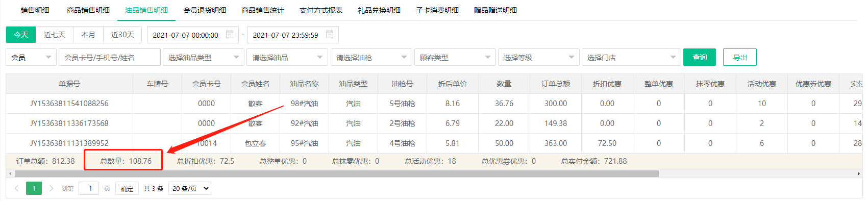The height and width of the screenshot is (201, 868).
Task: Switch to 销售明细 tab
Action: tap(35, 10)
